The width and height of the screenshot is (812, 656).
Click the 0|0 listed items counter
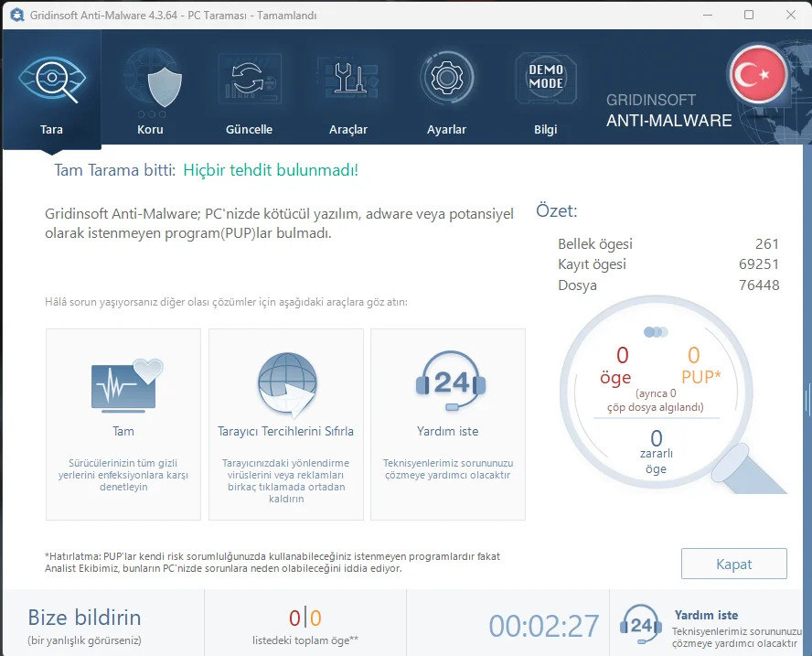[305, 618]
